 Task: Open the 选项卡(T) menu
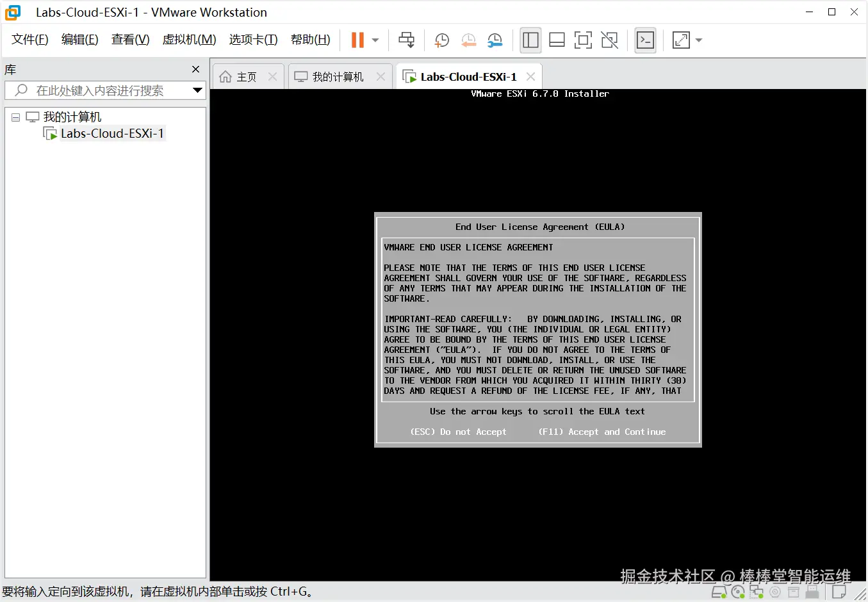click(253, 40)
